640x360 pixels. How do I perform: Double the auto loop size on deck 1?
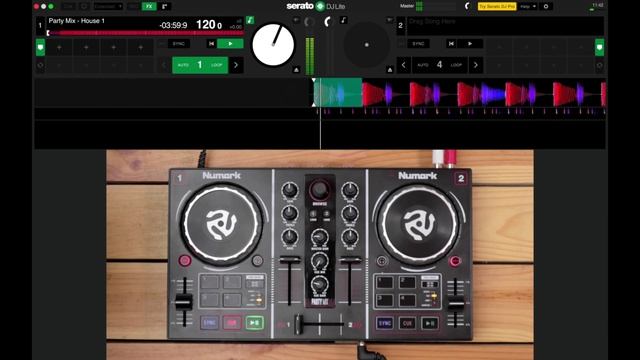pos(236,65)
